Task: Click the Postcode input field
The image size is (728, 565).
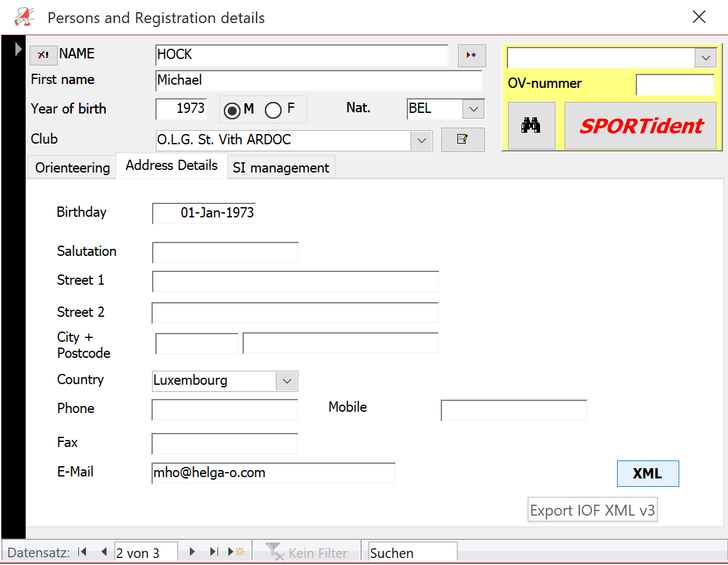Action: coord(196,344)
